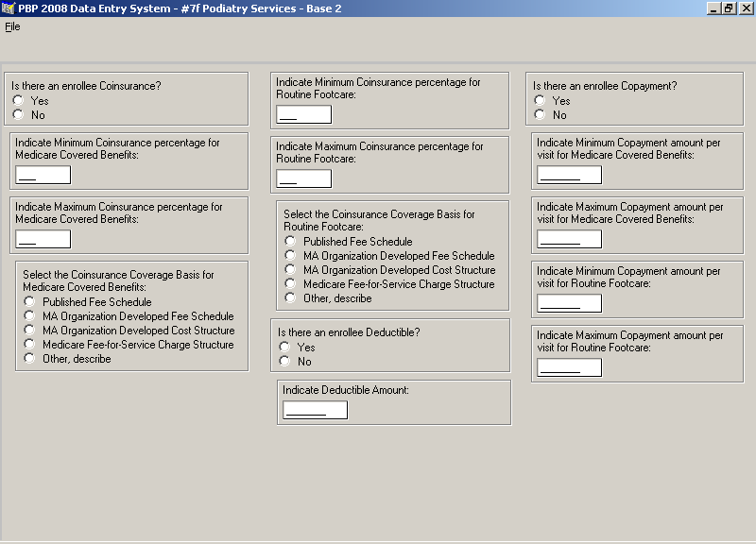Select Published Fee Schedule for Medicare Covered Benefits
This screenshot has width=756, height=544.
point(30,302)
